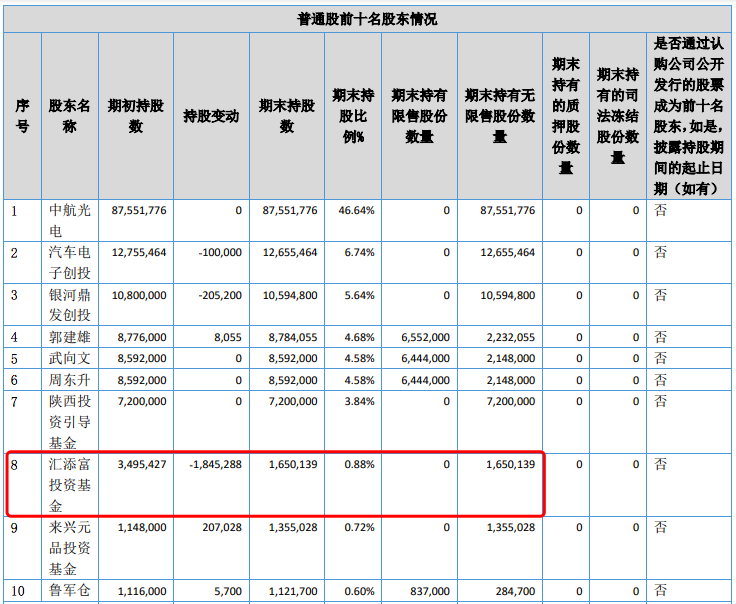This screenshot has width=736, height=604.
Task: Select the 10,800,000 opening shares cell
Action: (139, 296)
